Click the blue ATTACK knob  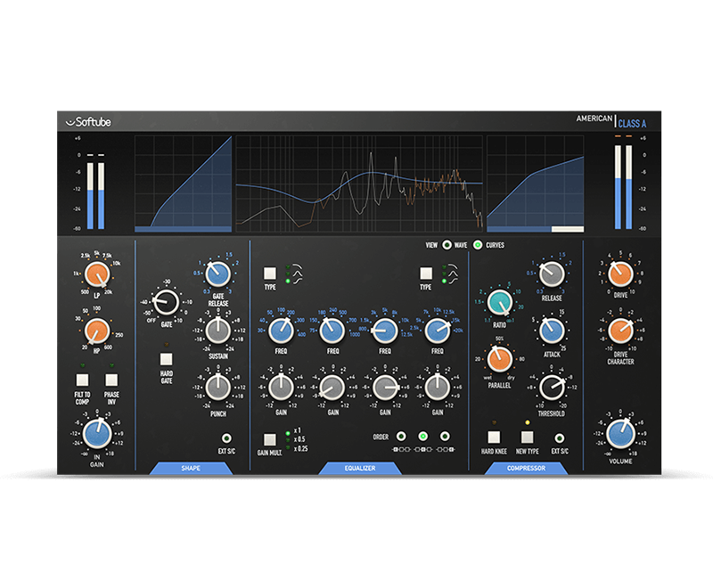(x=552, y=331)
